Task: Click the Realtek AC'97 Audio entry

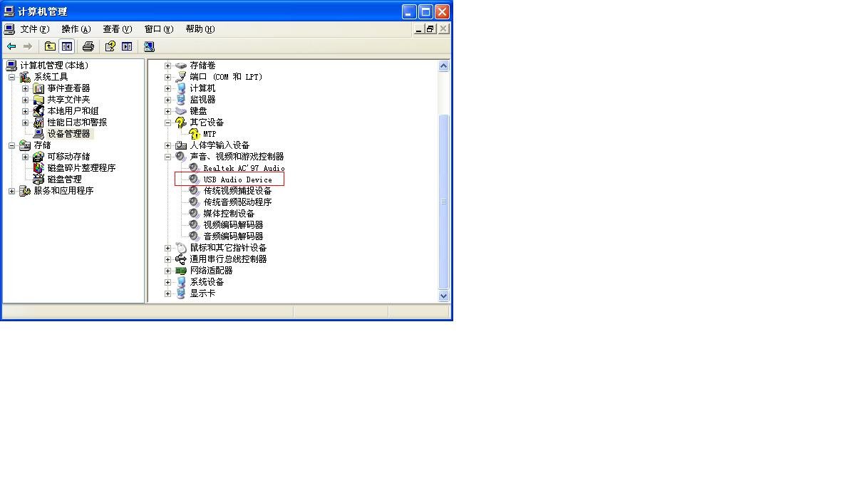Action: (243, 168)
